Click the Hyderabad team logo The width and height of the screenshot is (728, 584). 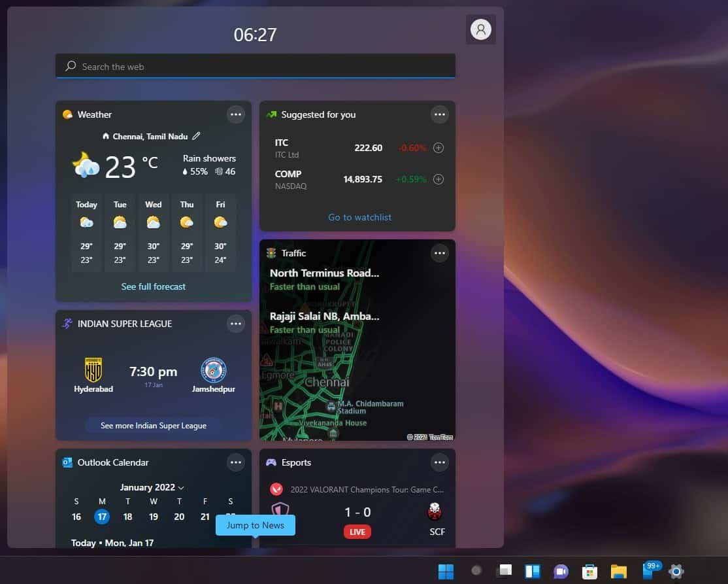[93, 369]
